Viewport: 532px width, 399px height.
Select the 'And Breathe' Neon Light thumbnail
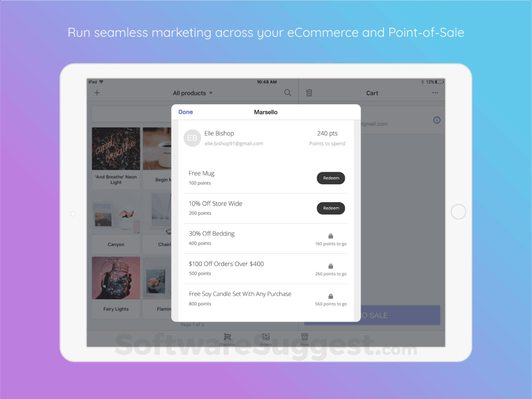click(x=116, y=149)
